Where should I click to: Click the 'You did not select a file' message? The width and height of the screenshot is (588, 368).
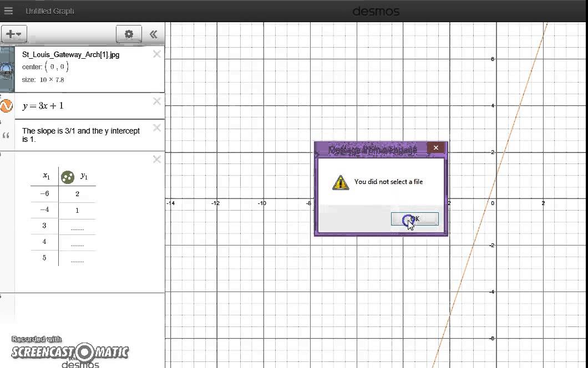(x=388, y=182)
